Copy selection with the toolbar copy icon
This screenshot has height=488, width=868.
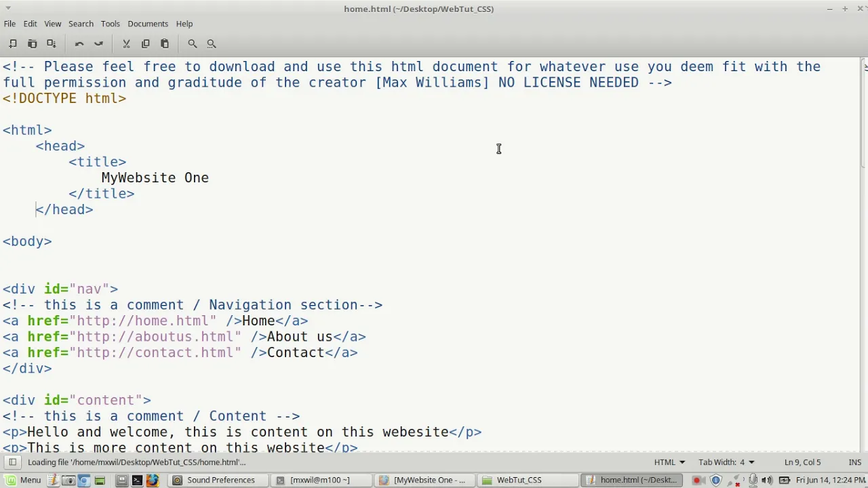145,43
